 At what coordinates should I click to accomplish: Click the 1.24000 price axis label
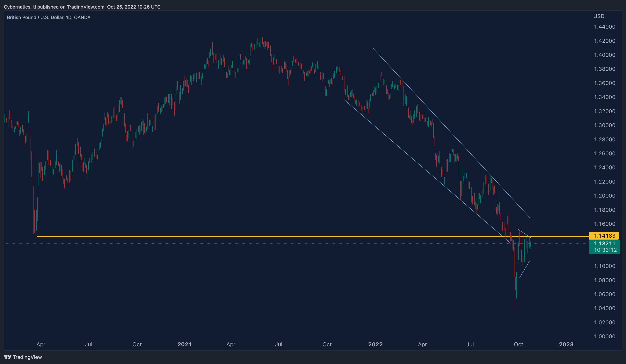click(604, 167)
